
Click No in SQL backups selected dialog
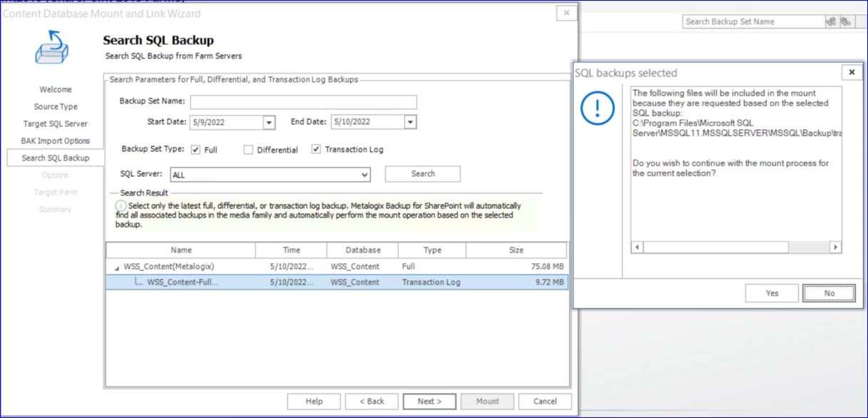(829, 293)
